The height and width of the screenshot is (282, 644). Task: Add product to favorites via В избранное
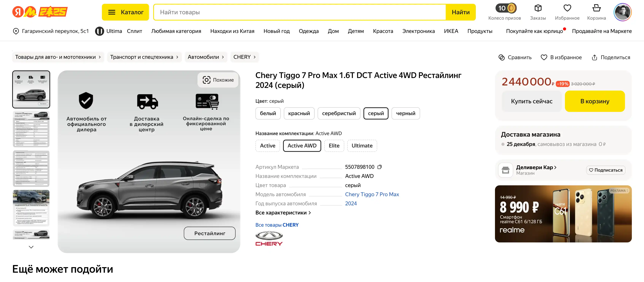click(561, 57)
